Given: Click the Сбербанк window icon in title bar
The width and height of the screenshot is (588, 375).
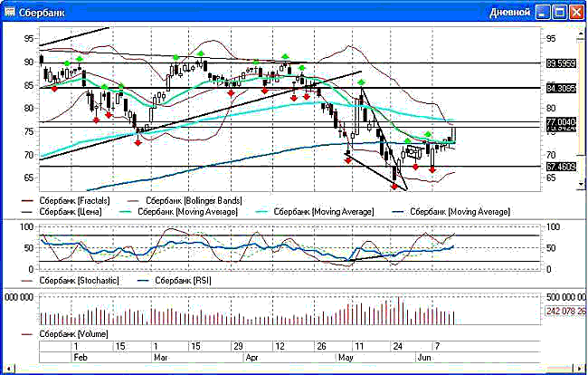Looking at the screenshot, I should (x=9, y=12).
